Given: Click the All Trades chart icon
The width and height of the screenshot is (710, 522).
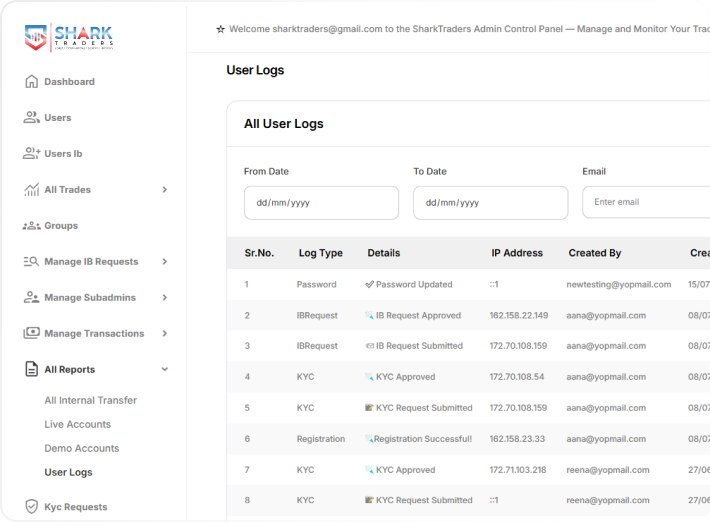Looking at the screenshot, I should point(31,189).
